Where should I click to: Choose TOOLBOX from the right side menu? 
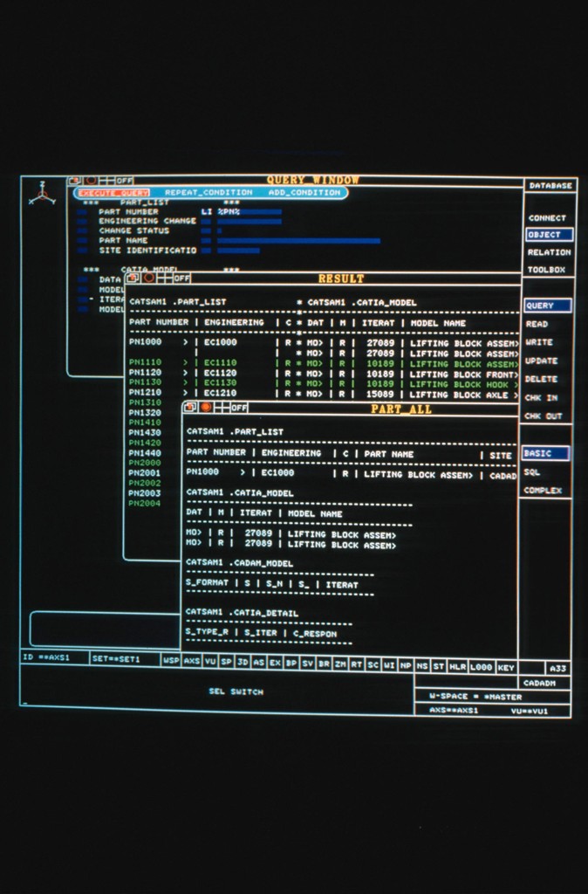click(x=546, y=270)
